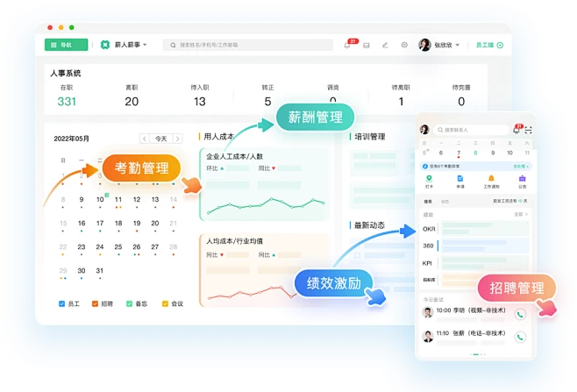Open the 待完善 count 0
577x392 pixels.
click(461, 101)
